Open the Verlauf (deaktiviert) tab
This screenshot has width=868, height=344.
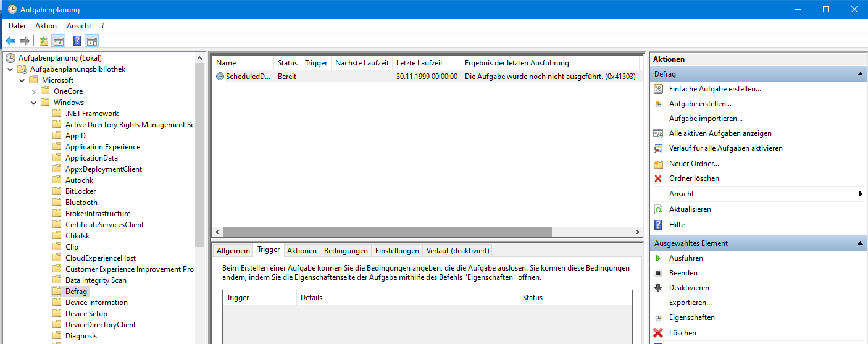click(x=458, y=251)
